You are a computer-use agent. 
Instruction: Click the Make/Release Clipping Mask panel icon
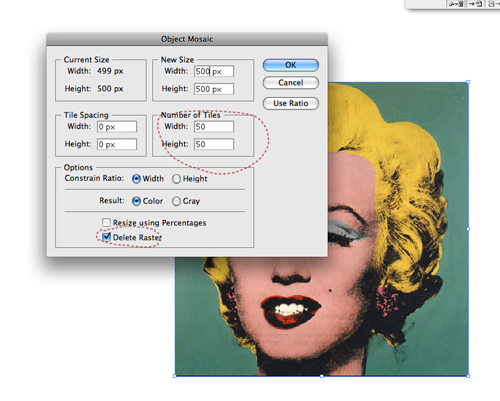[x=456, y=4]
